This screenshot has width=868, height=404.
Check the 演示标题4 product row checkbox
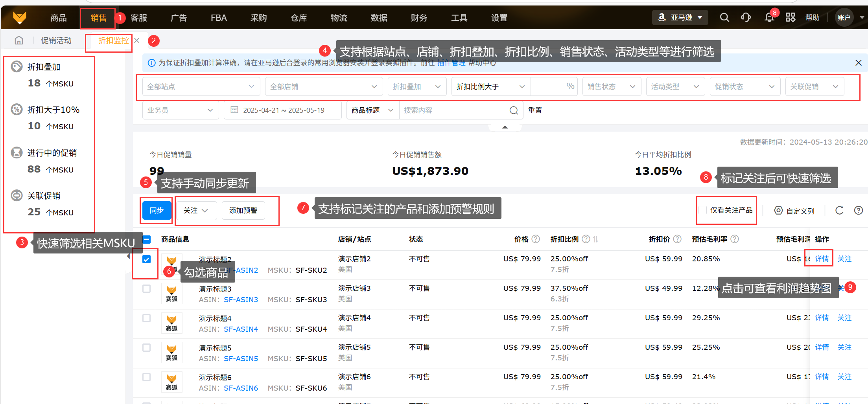click(x=146, y=318)
